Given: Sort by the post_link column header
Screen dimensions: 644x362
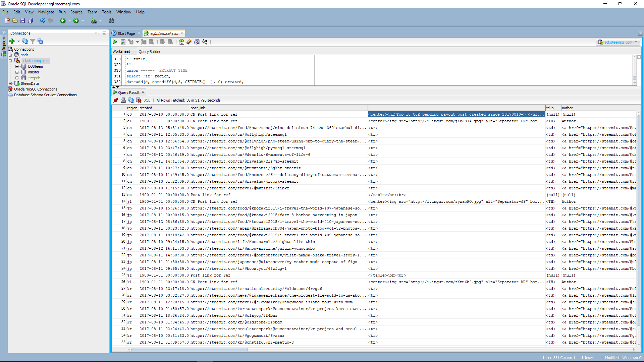Looking at the screenshot, I should point(279,108).
